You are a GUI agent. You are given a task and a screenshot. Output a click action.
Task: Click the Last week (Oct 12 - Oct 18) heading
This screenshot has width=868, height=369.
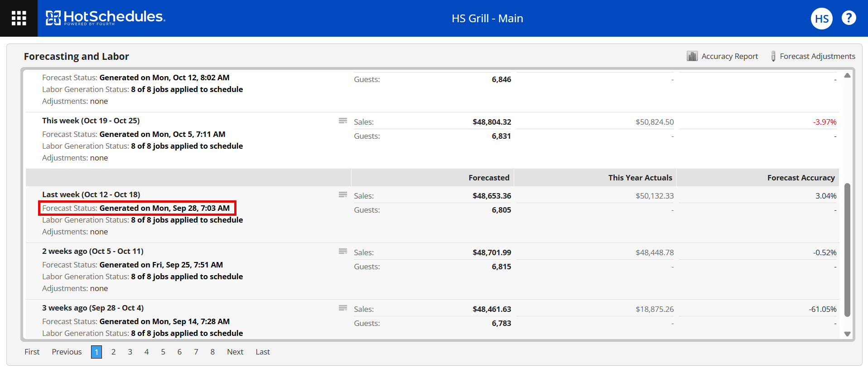point(91,194)
